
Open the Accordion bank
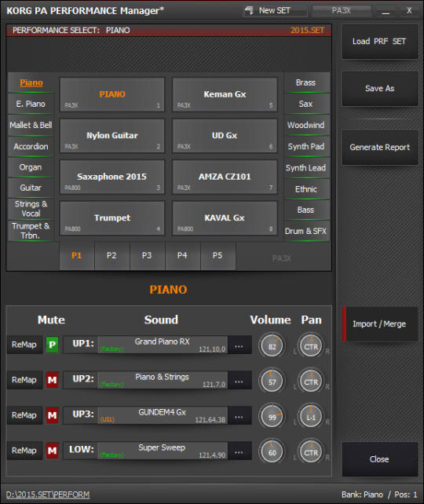point(31,146)
